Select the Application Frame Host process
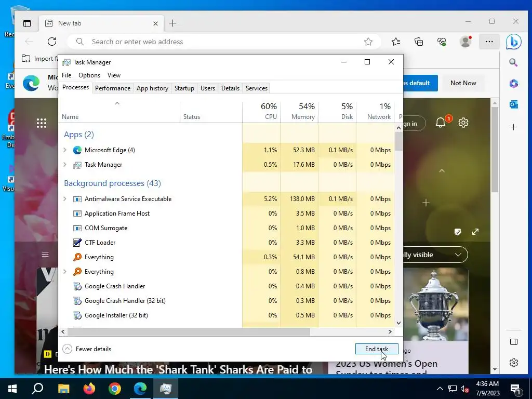Viewport: 532px width, 399px height. (227, 214)
